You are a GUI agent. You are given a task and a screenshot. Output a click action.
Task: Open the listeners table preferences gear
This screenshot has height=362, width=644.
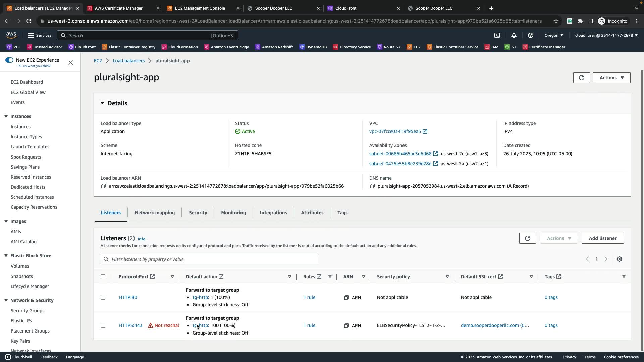coord(620,259)
